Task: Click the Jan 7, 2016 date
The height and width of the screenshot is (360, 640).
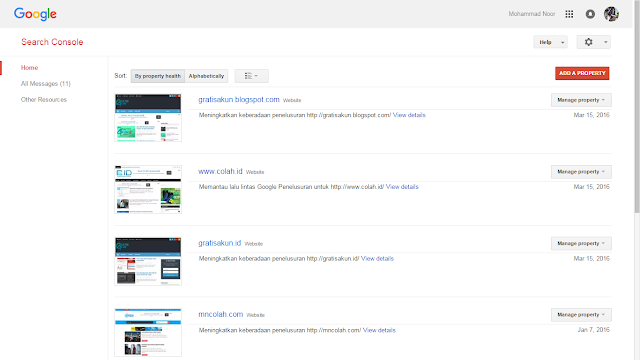Action: click(593, 330)
